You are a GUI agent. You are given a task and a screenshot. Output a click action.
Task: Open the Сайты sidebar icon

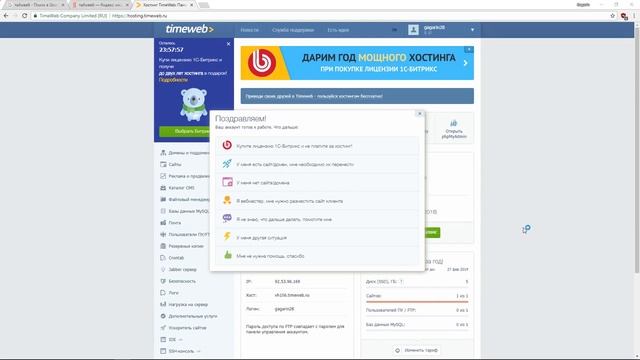click(x=163, y=164)
